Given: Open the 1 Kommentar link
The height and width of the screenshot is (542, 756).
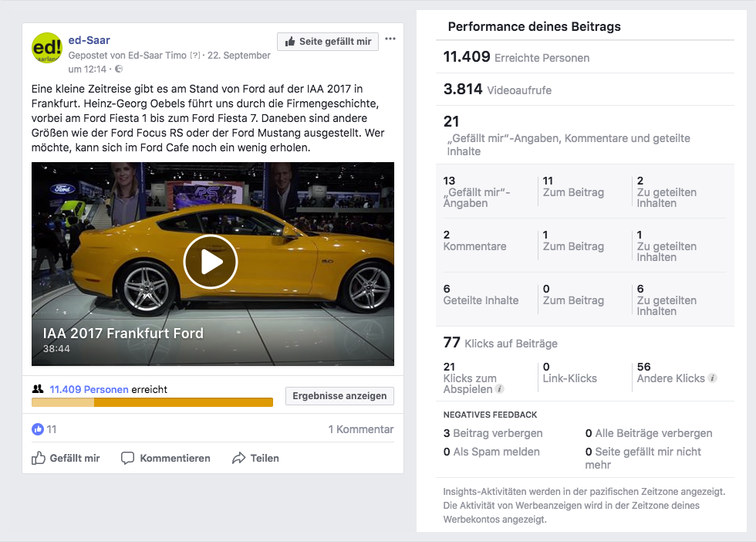Looking at the screenshot, I should point(361,429).
